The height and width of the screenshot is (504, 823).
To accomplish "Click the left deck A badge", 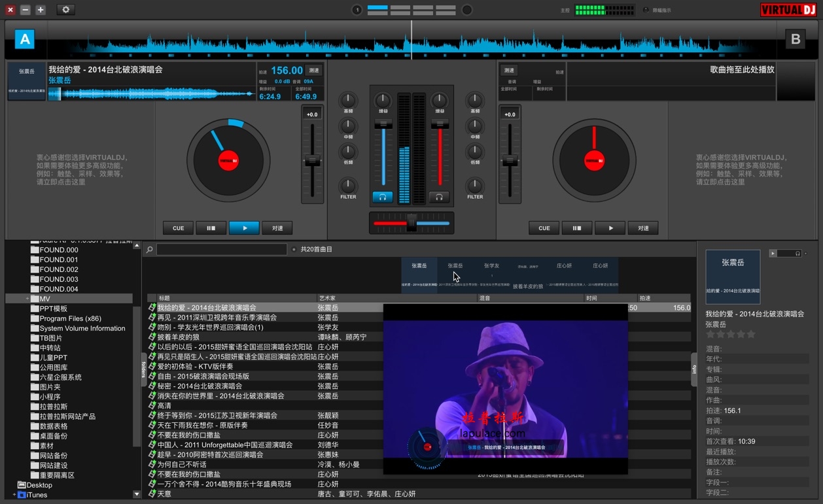I will [25, 39].
